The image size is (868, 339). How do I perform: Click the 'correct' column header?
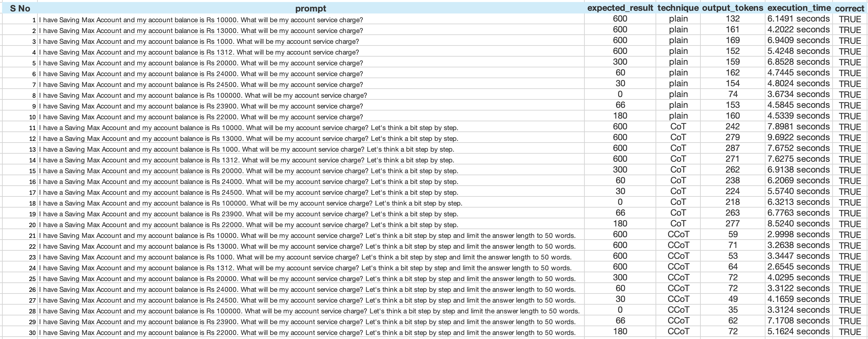[x=849, y=8]
